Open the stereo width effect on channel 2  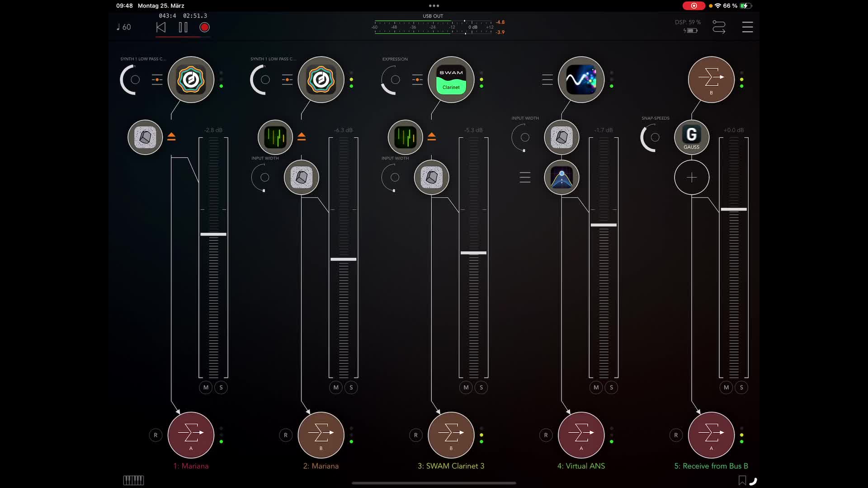[x=302, y=178]
